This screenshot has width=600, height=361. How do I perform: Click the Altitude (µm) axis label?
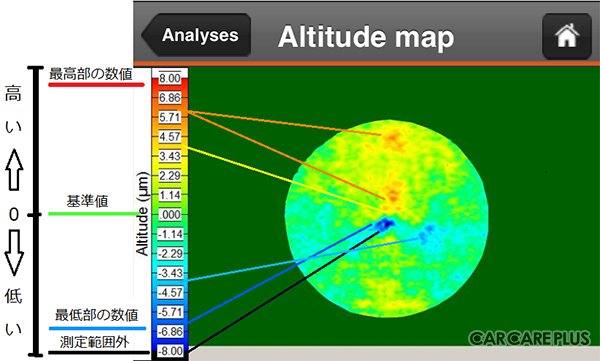142,214
